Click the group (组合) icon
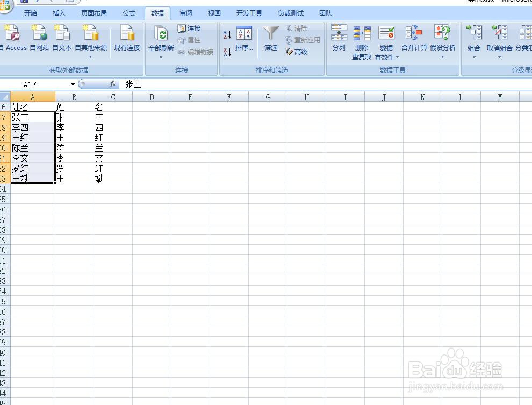The width and height of the screenshot is (532, 405). coord(474,33)
